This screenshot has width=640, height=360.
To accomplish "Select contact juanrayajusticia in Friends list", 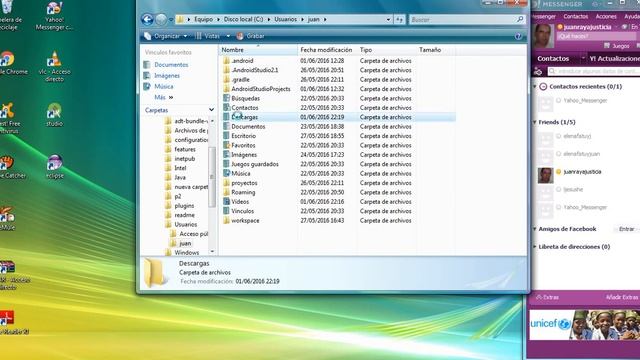I will pos(582,172).
